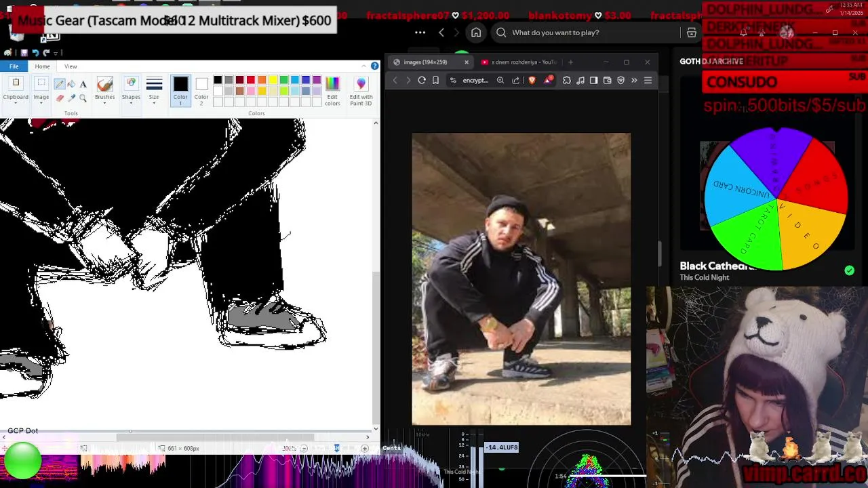Open the Size line thickness dropdown
Viewport: 868px width, 488px height.
click(154, 91)
